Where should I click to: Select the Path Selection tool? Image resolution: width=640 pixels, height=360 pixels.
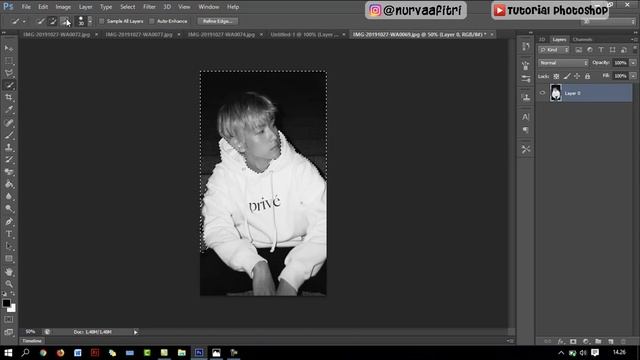[x=9, y=246]
